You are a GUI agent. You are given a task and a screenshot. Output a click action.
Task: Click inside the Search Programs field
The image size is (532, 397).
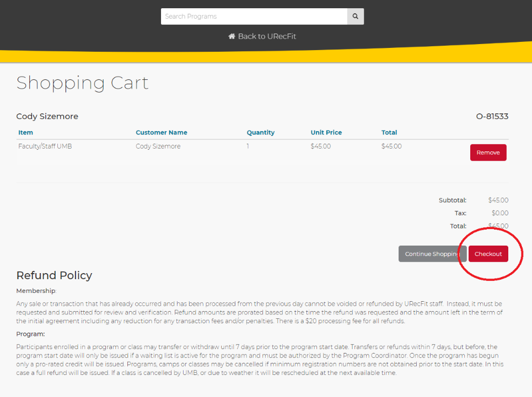click(254, 17)
